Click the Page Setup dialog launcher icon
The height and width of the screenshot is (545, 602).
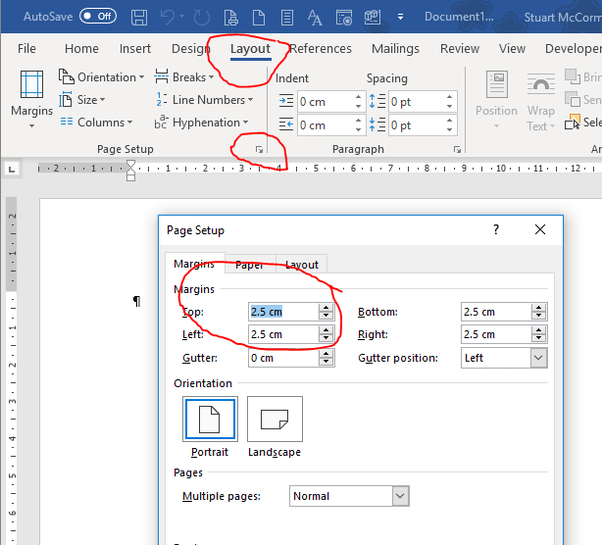[x=259, y=150]
